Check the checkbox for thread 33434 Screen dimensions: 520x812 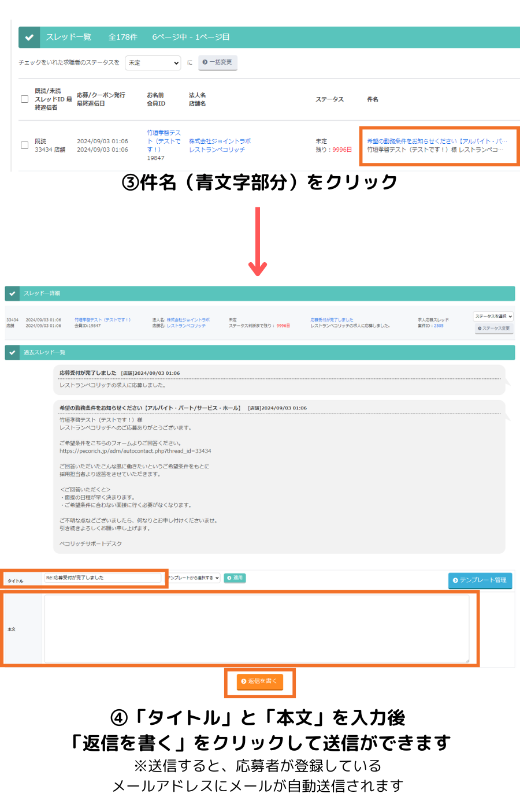pyautogui.click(x=24, y=145)
